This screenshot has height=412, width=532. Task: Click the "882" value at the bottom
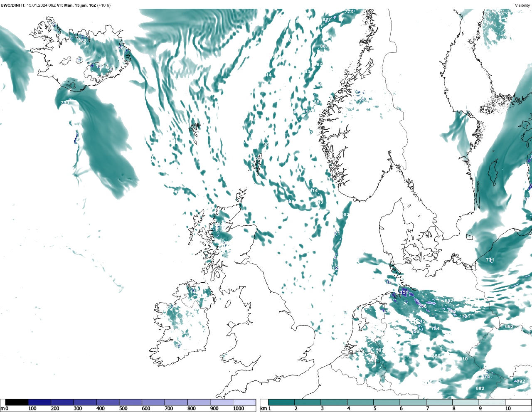480,389
